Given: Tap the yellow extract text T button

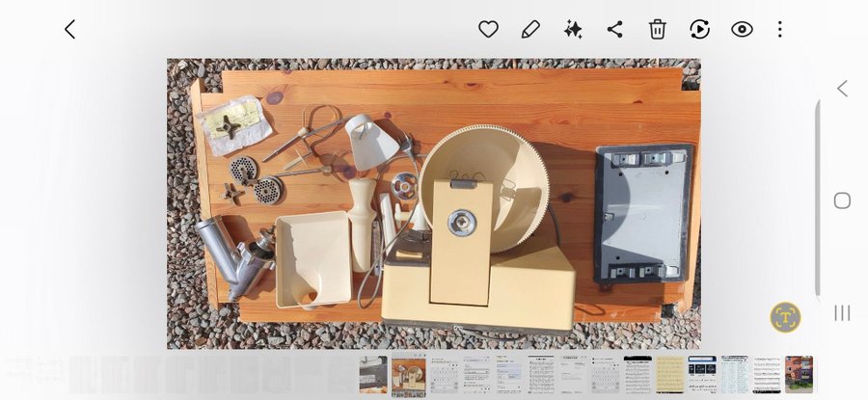Looking at the screenshot, I should pyautogui.click(x=785, y=317).
